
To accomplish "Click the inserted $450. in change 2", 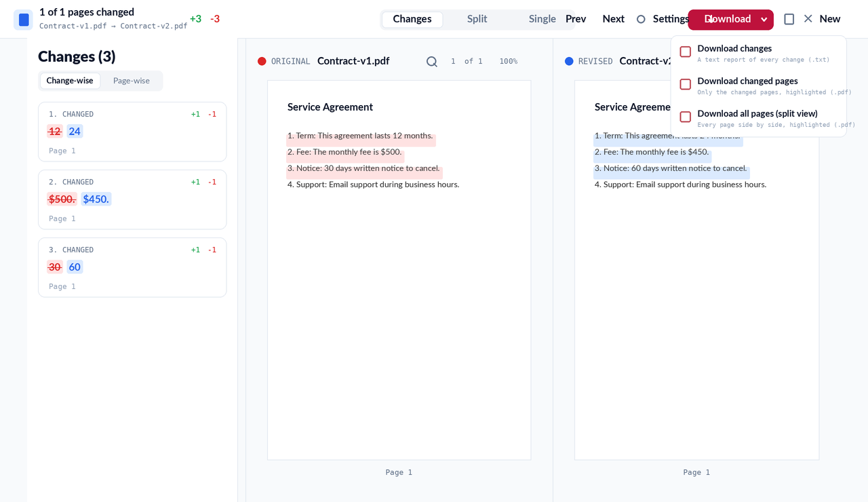I will click(96, 199).
